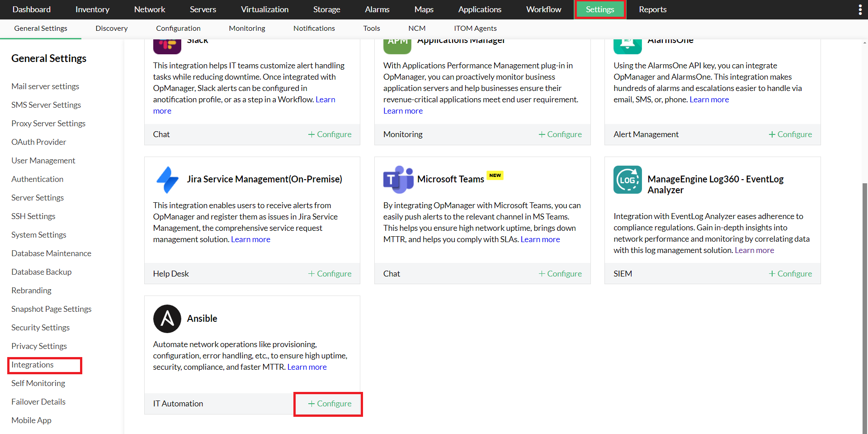
Task: Open Learn more for EventLog Analyzer
Action: pos(755,250)
